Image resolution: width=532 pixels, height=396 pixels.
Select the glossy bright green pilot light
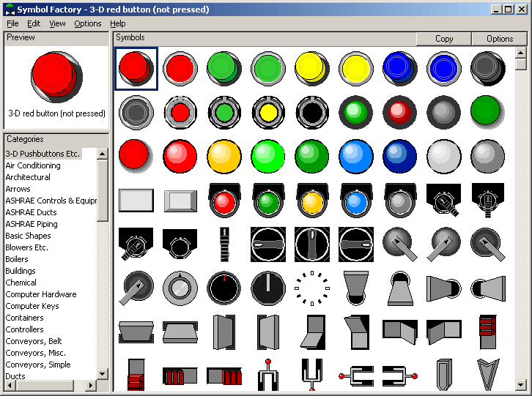click(268, 157)
